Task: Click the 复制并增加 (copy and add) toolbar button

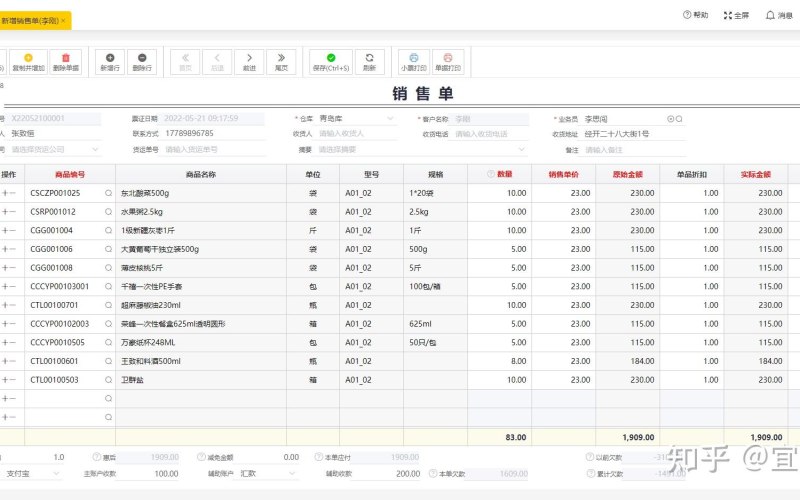Action: (29, 62)
